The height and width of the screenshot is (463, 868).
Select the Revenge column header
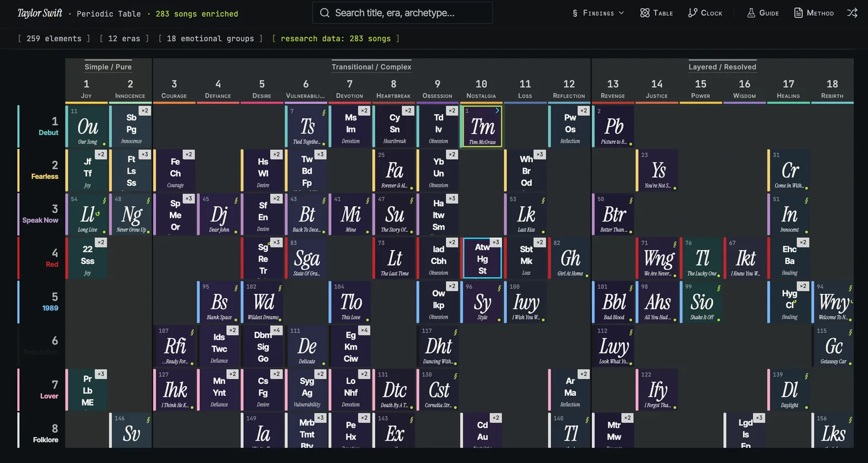tap(613, 89)
